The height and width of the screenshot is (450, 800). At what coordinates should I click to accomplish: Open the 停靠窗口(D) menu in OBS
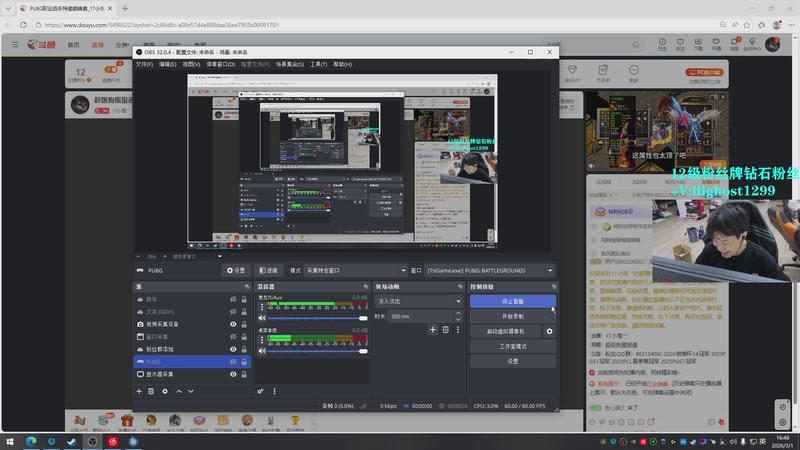coord(220,64)
